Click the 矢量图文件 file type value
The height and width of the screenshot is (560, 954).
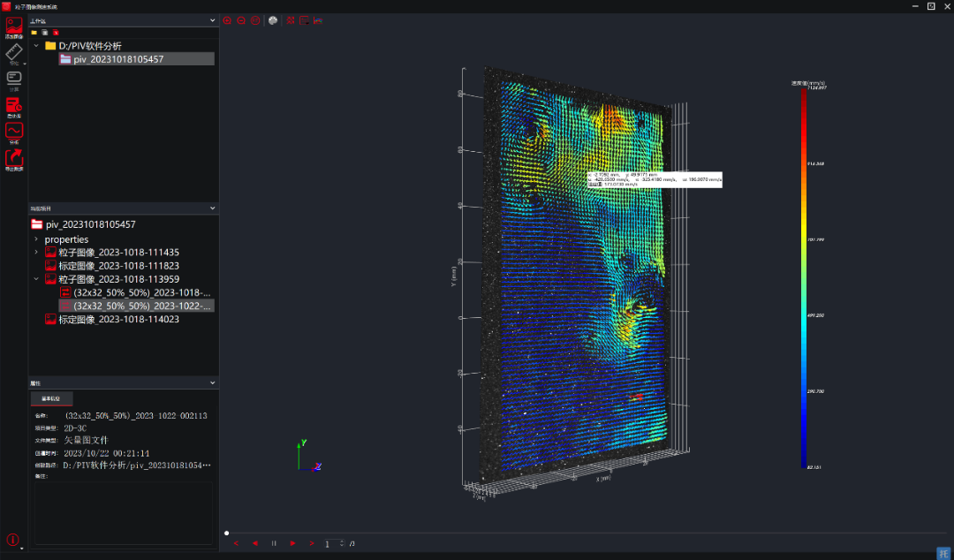click(x=87, y=440)
